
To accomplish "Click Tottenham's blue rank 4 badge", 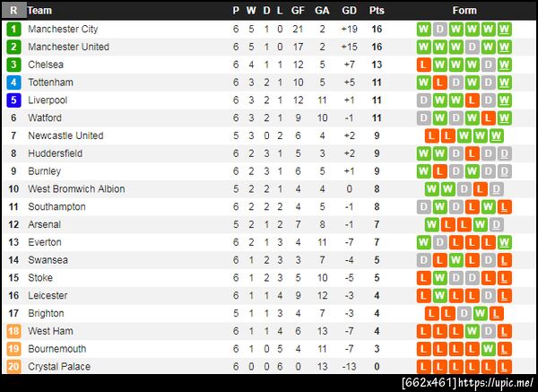I will (13, 83).
